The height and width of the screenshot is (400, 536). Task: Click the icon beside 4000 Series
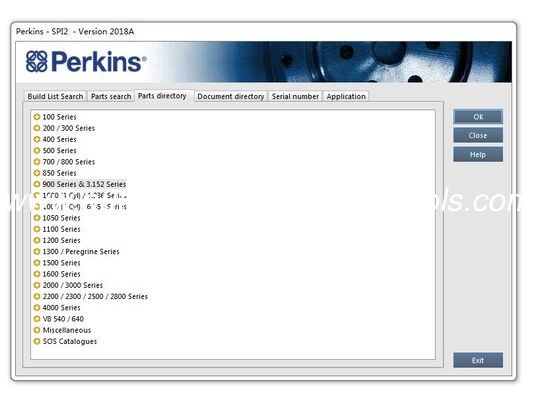point(37,308)
